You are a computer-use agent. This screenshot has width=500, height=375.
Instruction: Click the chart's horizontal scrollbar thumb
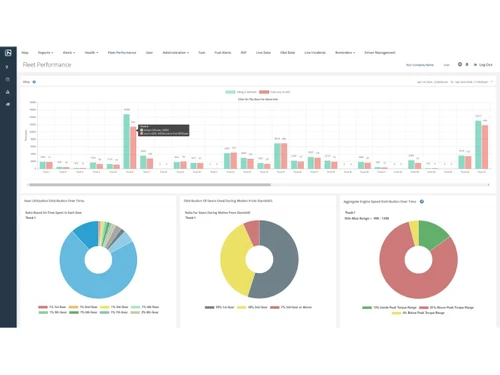click(150, 185)
